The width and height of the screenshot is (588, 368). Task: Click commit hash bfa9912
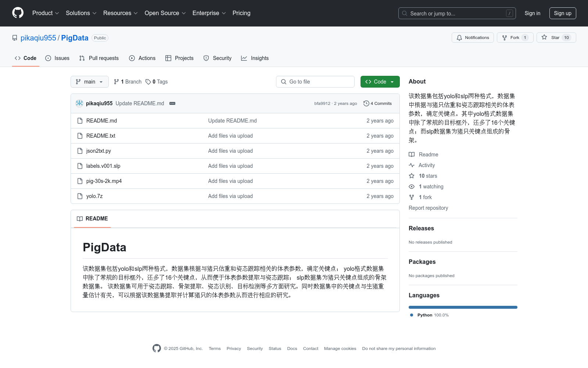click(x=322, y=103)
